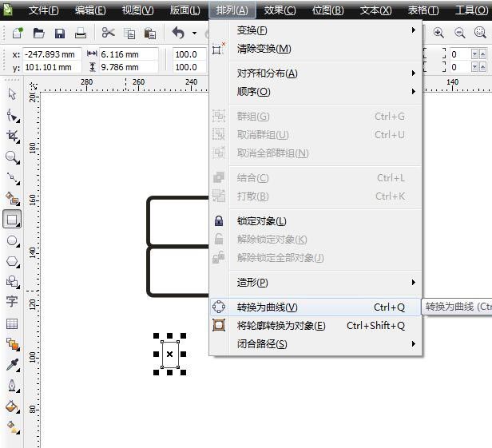Click the Zoom out magnifier icon
This screenshot has width=492, height=448.
pyautogui.click(x=460, y=33)
